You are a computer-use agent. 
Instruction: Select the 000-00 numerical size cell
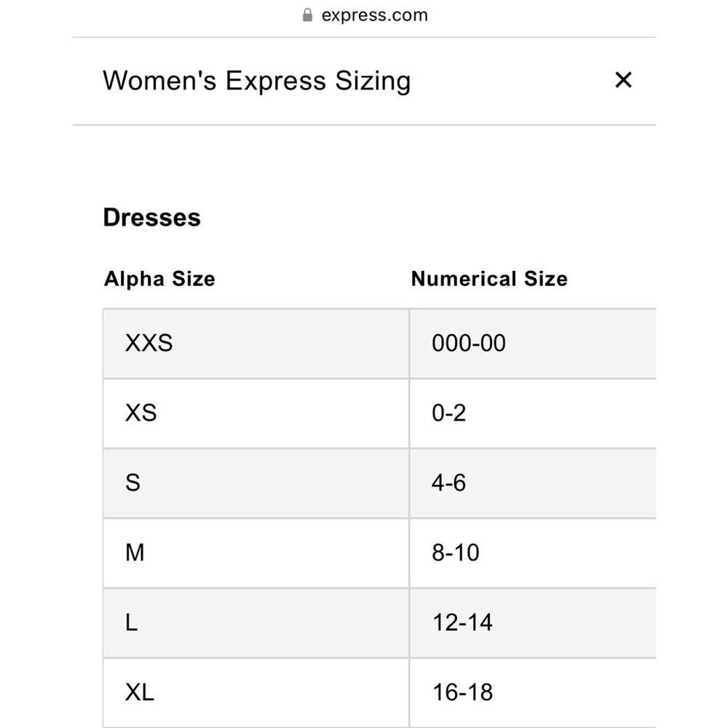tap(533, 344)
